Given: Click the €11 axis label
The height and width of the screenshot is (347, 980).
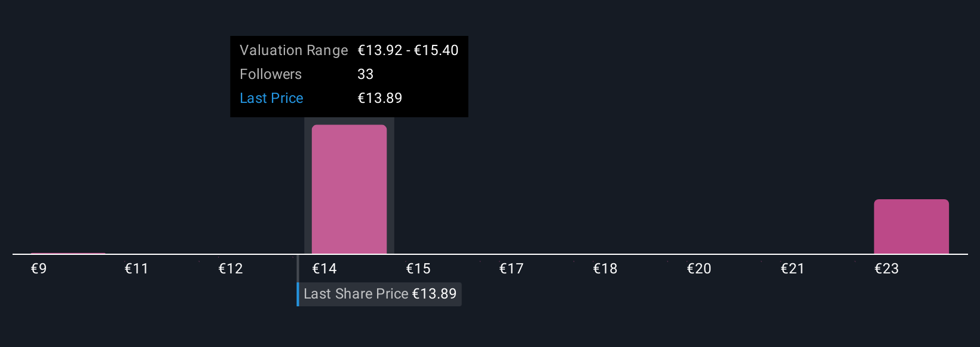Looking at the screenshot, I should (x=136, y=269).
